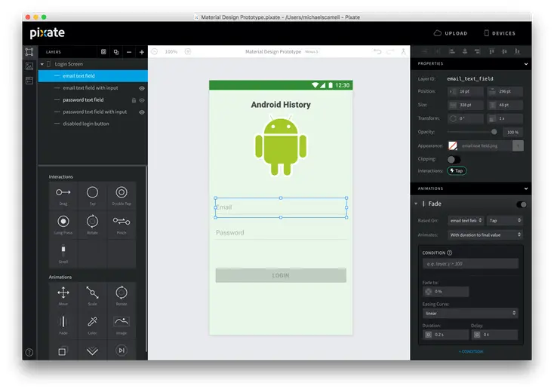Click the Opacity 100 % value field
This screenshot has height=392, width=554.
coord(513,133)
